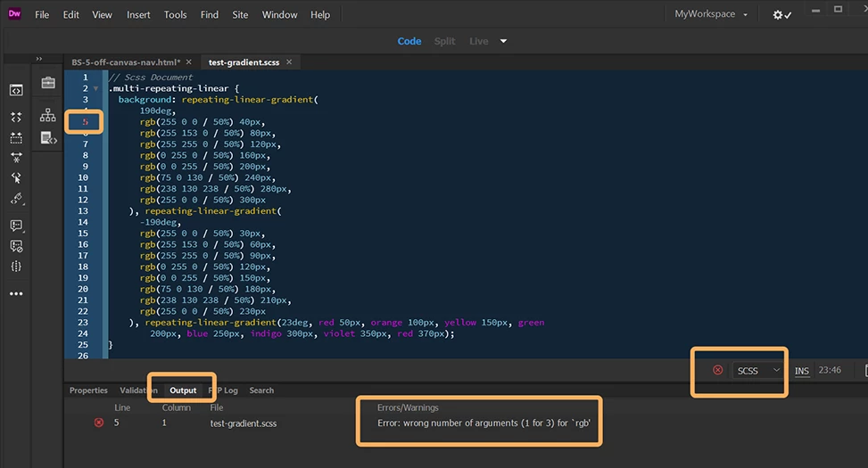Open the Edit menu

[70, 15]
